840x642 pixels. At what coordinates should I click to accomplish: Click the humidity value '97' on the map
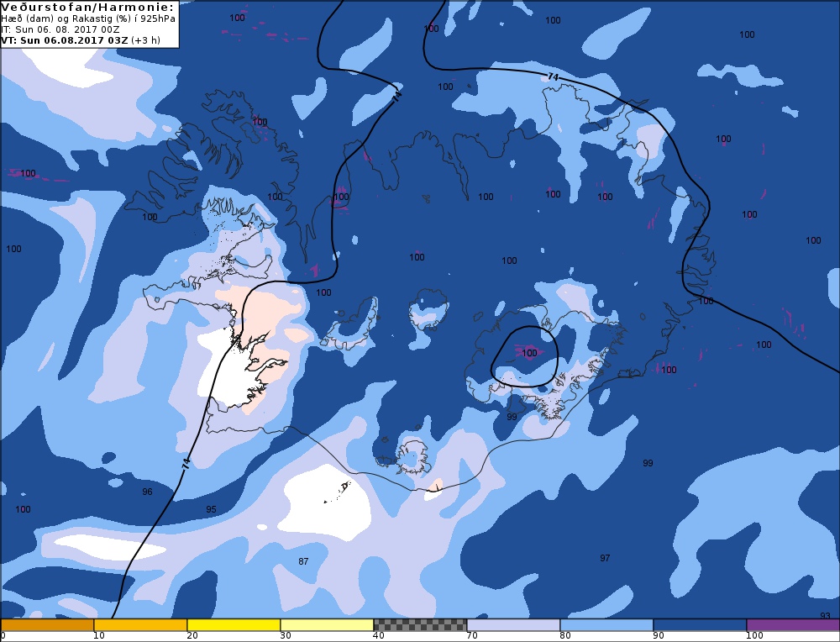(605, 559)
